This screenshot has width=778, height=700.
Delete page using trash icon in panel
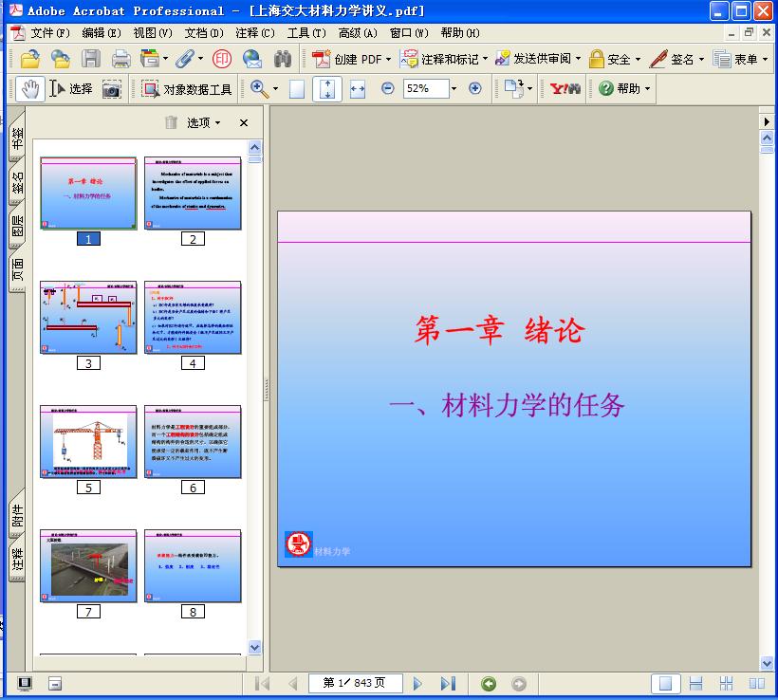tap(171, 122)
